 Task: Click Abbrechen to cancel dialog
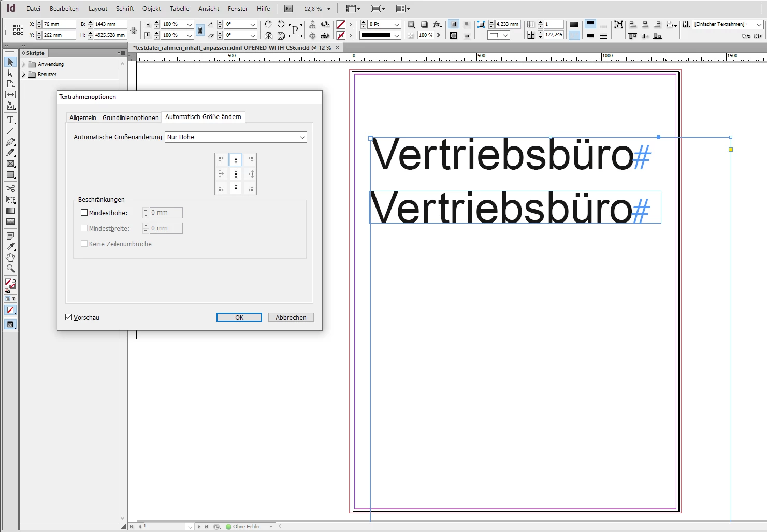tap(291, 317)
